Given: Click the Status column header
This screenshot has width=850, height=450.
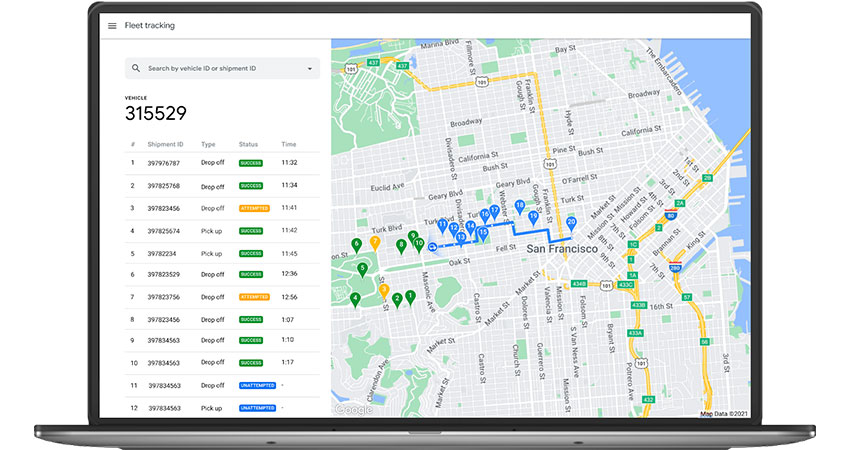Looking at the screenshot, I should (248, 144).
